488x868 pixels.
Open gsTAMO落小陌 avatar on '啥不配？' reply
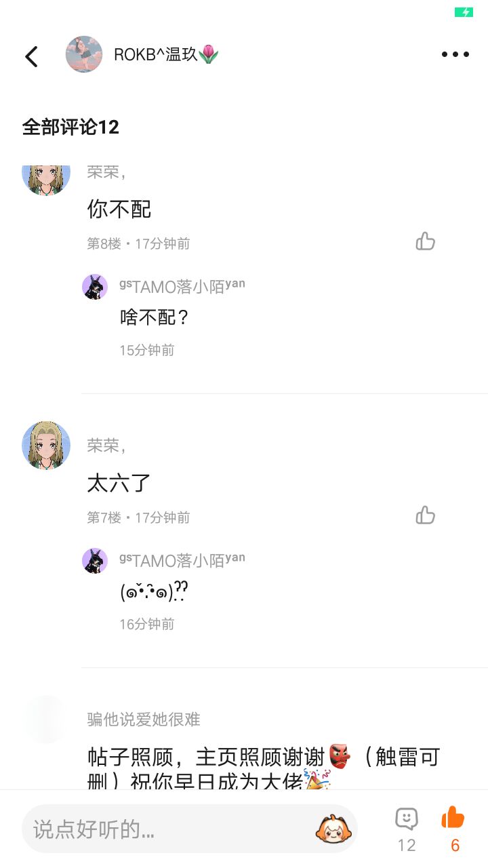click(95, 286)
